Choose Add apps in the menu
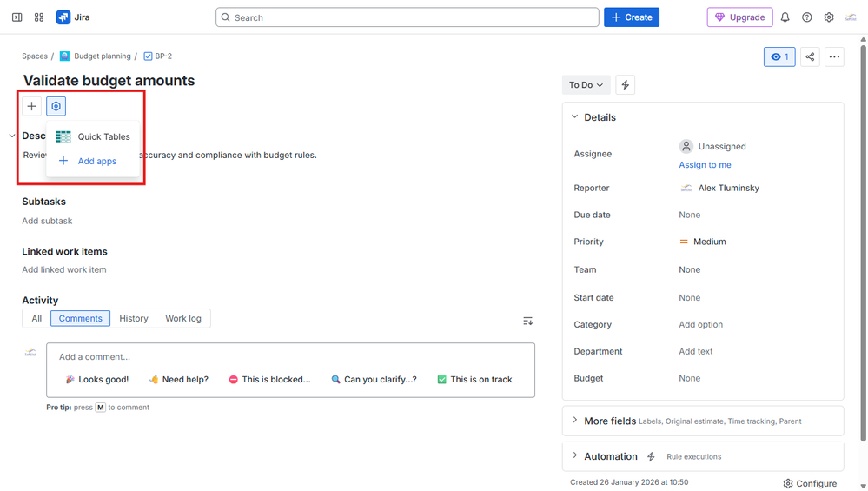 [93, 161]
